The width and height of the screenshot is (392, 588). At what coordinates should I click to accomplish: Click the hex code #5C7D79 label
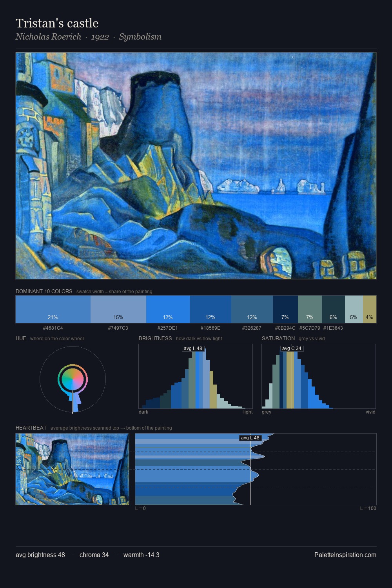click(310, 328)
